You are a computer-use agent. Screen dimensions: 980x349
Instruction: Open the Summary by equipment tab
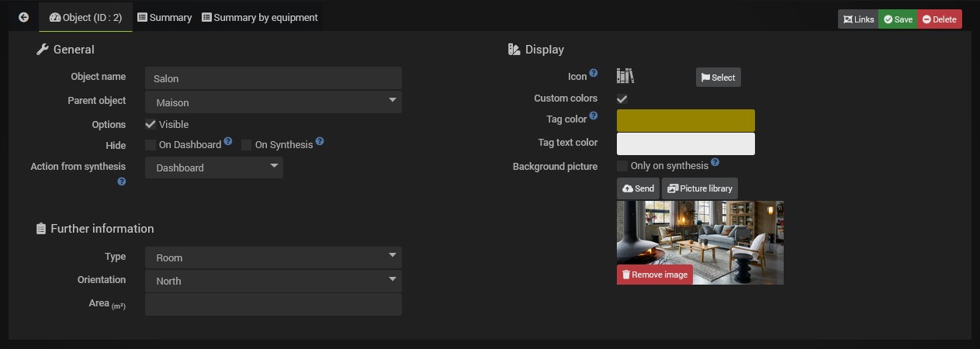tap(260, 17)
